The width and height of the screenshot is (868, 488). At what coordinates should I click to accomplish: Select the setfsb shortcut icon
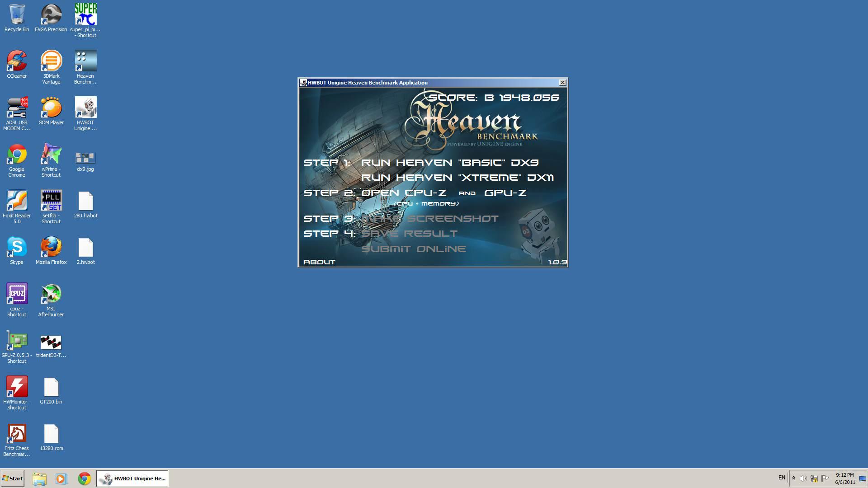pos(51,207)
